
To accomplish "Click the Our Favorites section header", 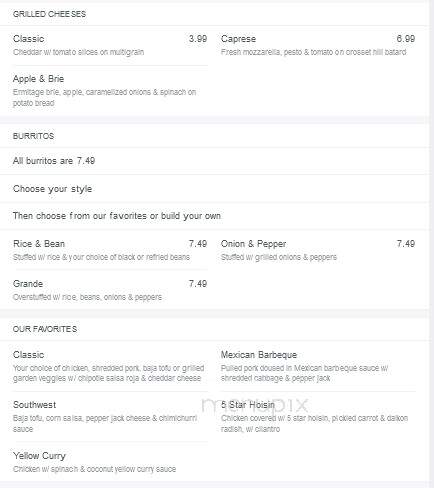I will pos(45,329).
